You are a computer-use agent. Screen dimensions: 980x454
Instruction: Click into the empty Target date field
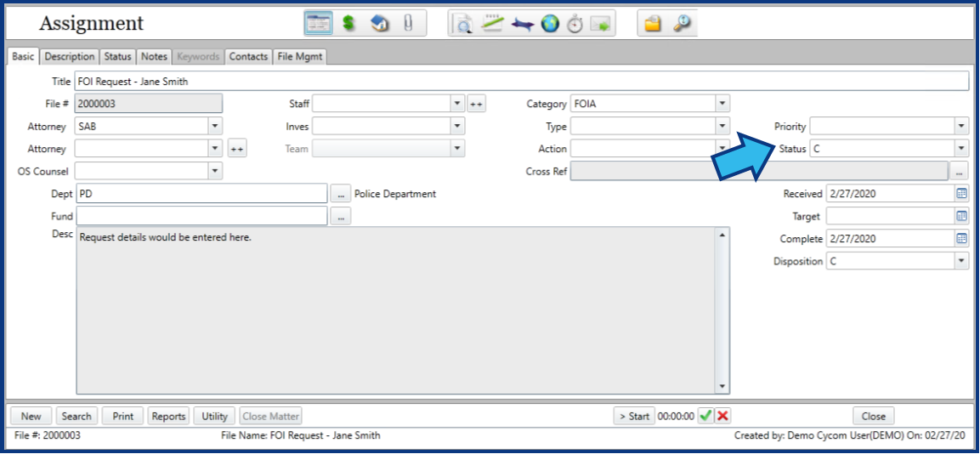coord(890,216)
